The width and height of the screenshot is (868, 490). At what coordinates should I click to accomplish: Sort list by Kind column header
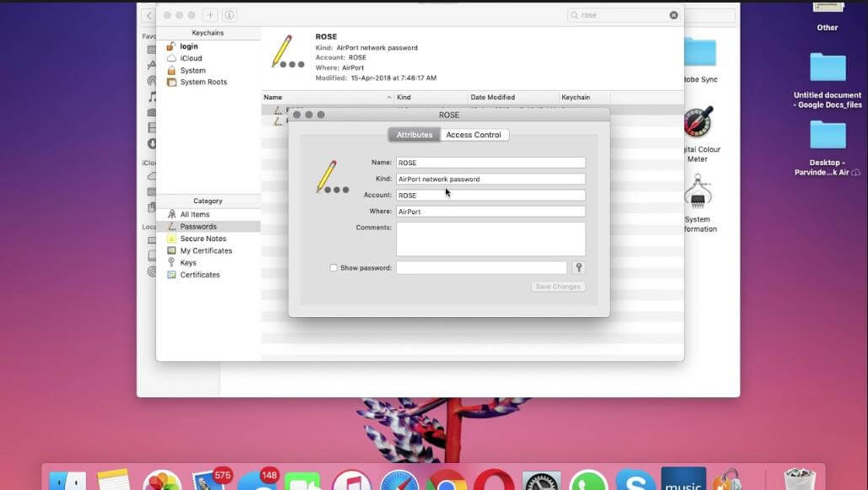point(431,97)
